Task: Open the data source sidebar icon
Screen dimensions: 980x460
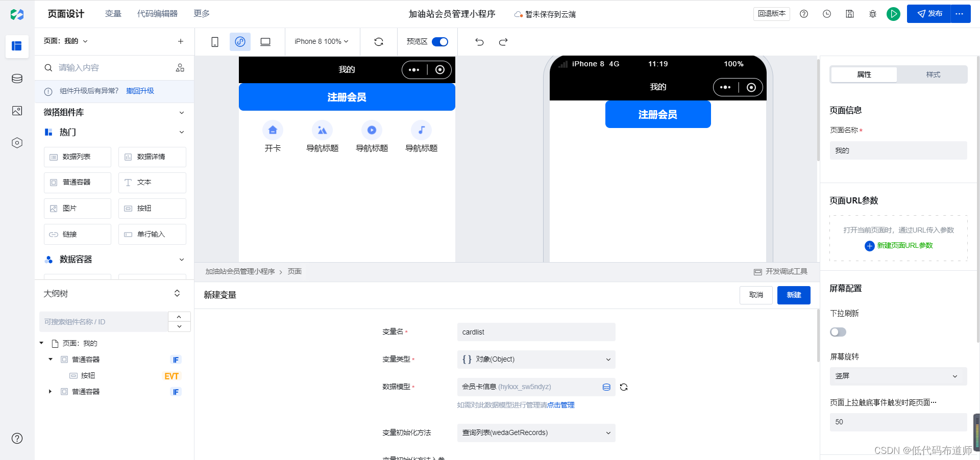Action: (x=17, y=79)
